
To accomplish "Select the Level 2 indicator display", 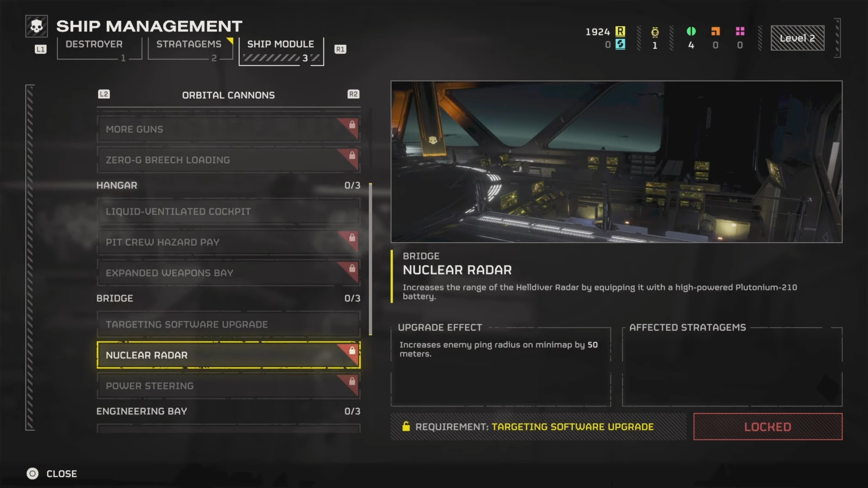I will pos(797,38).
